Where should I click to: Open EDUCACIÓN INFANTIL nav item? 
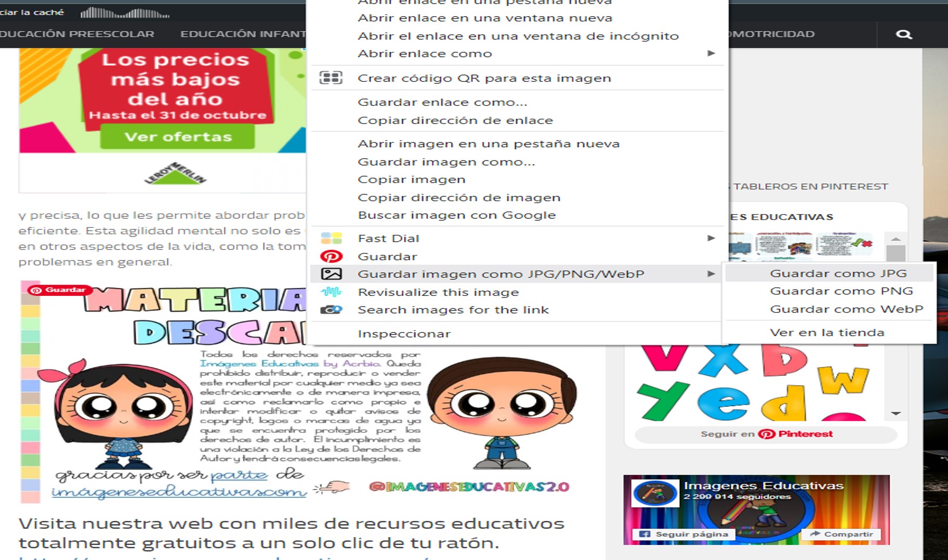pyautogui.click(x=243, y=34)
